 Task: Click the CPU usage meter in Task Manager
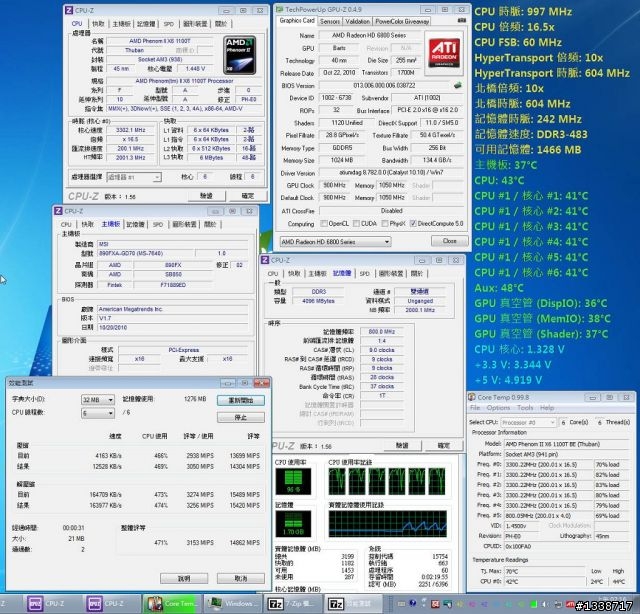click(293, 481)
